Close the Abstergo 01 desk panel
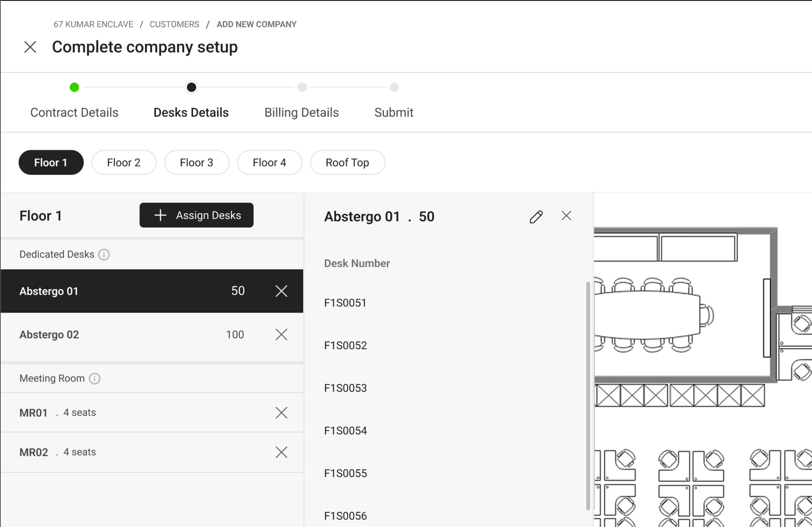Viewport: 812px width, 527px height. 566,216
